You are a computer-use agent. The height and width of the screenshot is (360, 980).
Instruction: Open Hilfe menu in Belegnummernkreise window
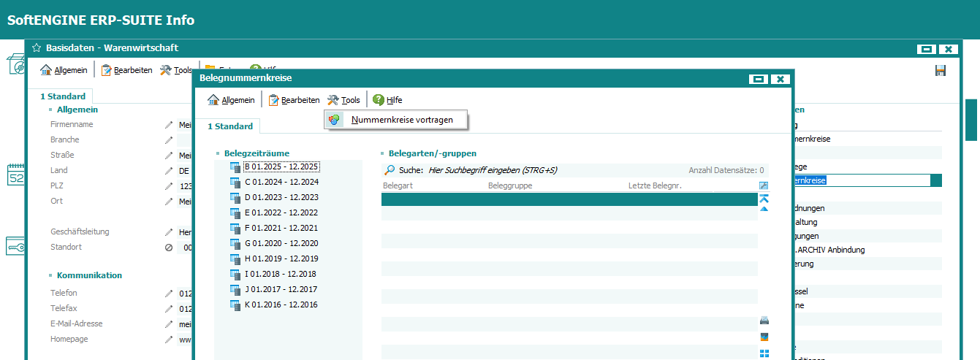pyautogui.click(x=387, y=100)
